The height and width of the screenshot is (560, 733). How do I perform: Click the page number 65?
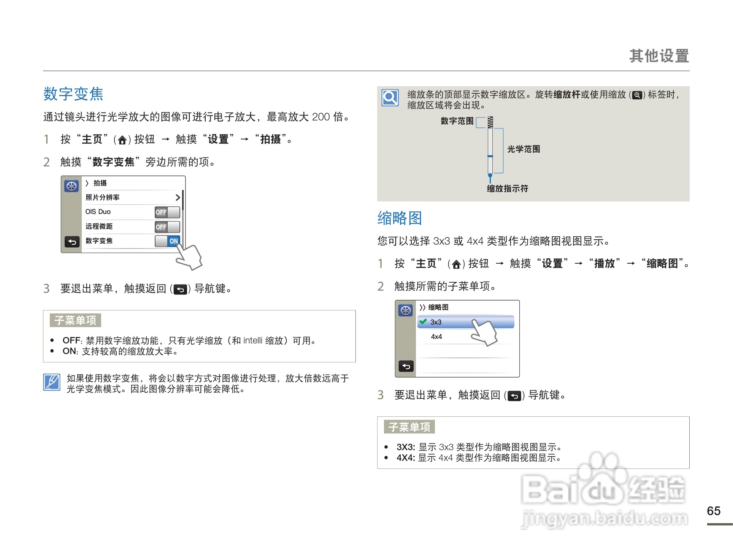714,511
